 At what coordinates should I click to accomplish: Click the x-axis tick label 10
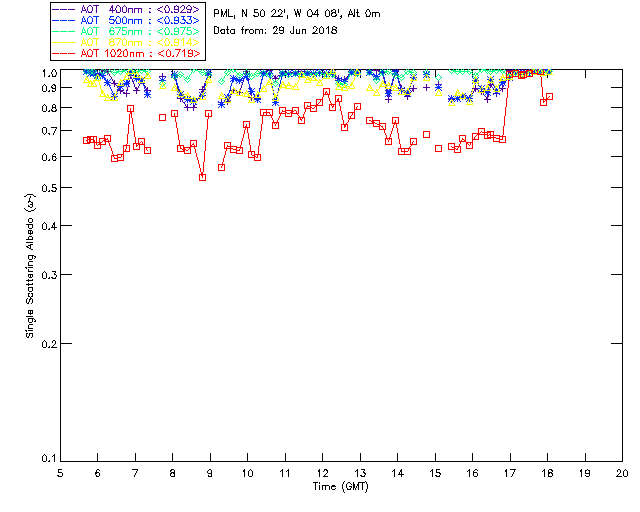click(247, 473)
